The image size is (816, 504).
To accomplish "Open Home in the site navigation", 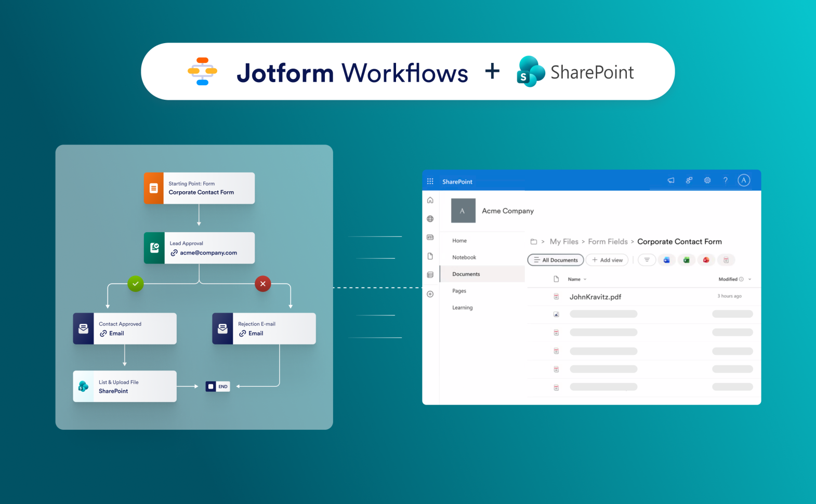I will click(x=459, y=241).
